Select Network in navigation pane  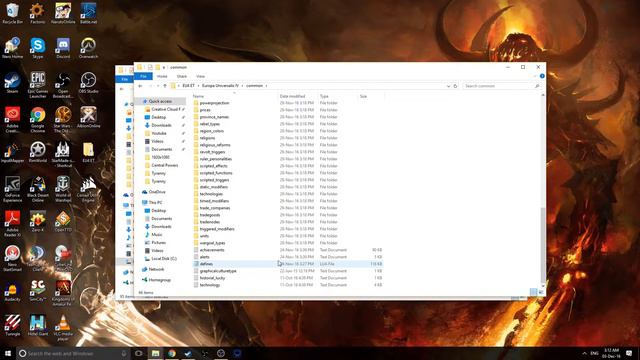pyautogui.click(x=156, y=269)
